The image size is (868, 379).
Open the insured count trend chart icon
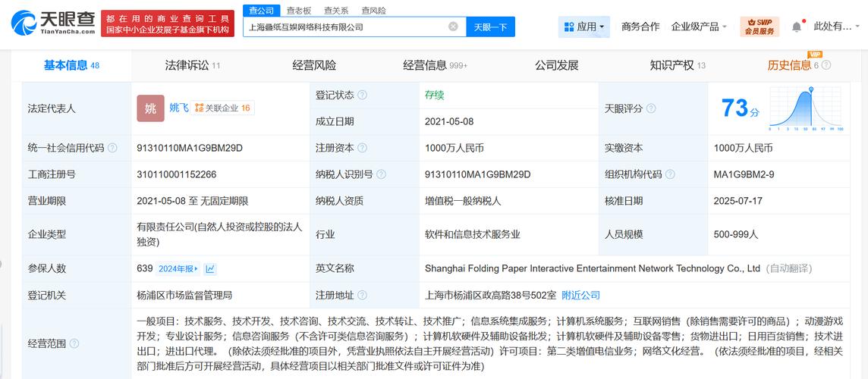pos(210,269)
